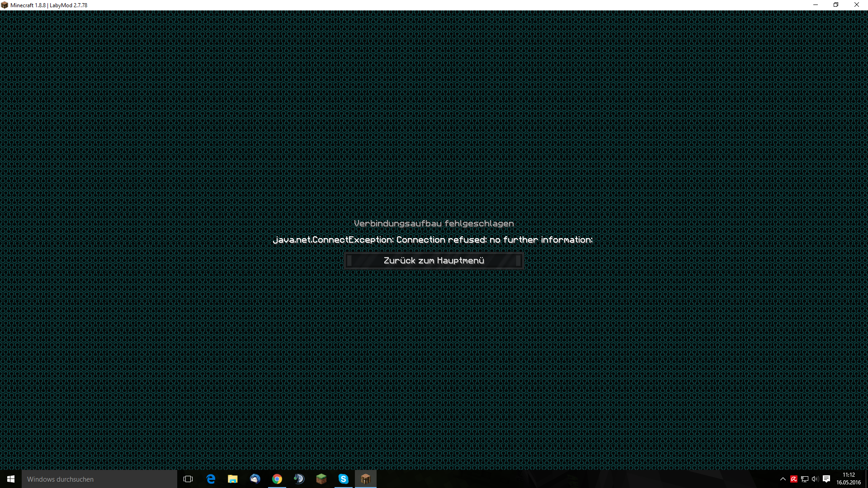Open the volume control speaker icon
Image resolution: width=868 pixels, height=488 pixels.
815,479
